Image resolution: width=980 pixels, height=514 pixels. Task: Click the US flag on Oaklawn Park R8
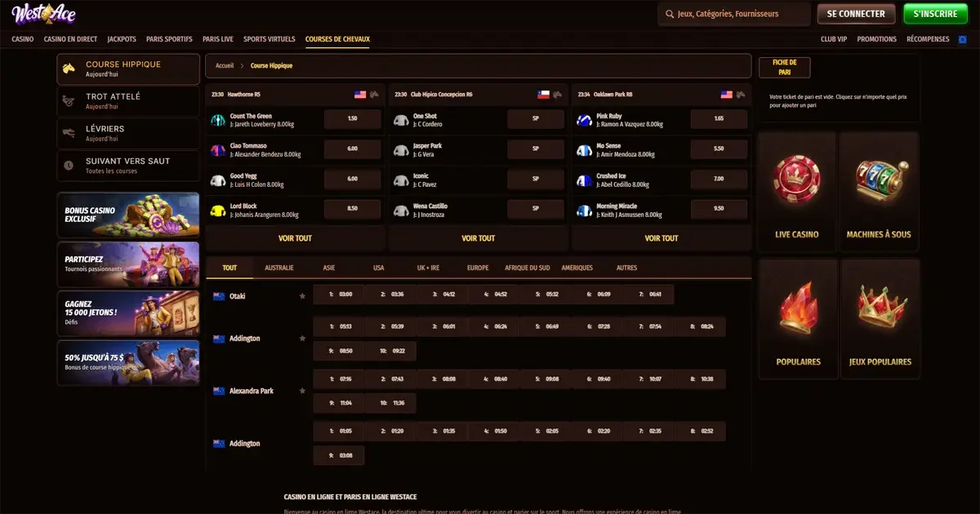pos(727,95)
